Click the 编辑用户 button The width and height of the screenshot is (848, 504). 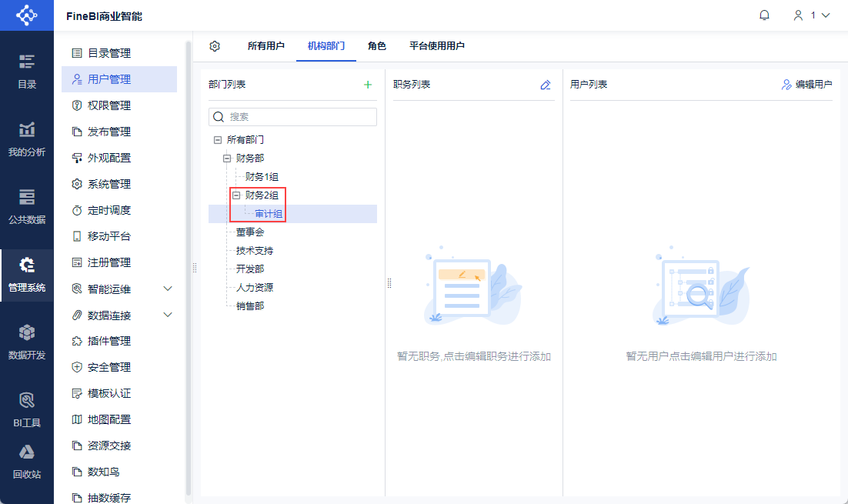click(x=806, y=85)
